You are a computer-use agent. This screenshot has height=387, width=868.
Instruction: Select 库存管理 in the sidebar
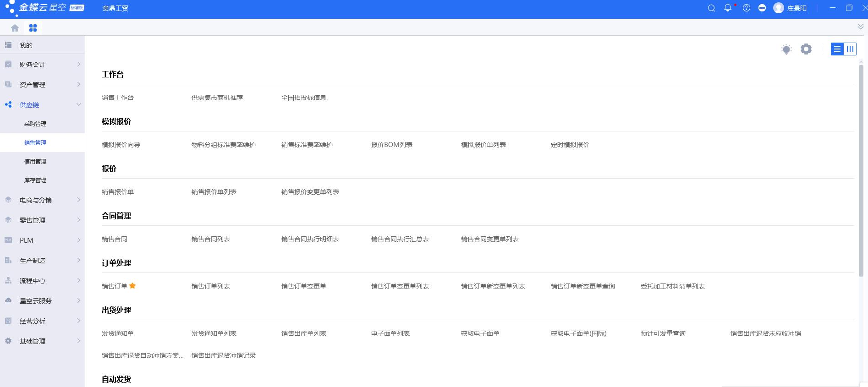(35, 180)
